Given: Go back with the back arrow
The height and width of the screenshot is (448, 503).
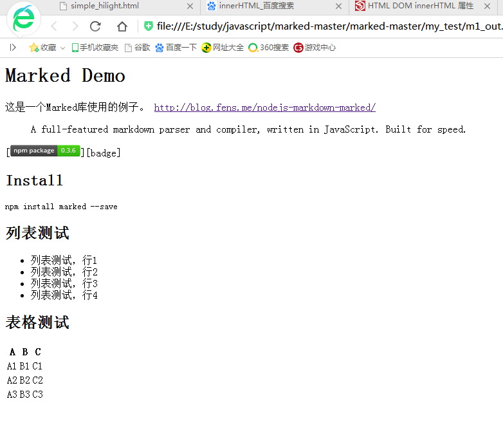Looking at the screenshot, I should tap(54, 26).
